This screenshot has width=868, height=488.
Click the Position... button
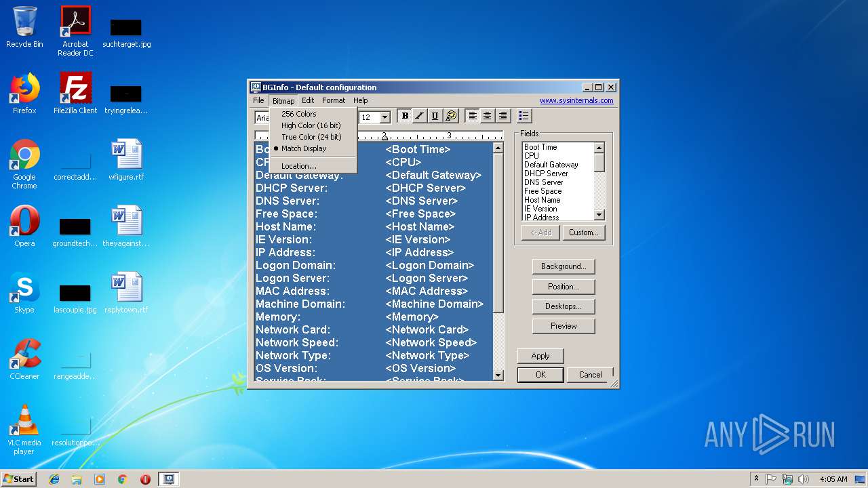564,287
